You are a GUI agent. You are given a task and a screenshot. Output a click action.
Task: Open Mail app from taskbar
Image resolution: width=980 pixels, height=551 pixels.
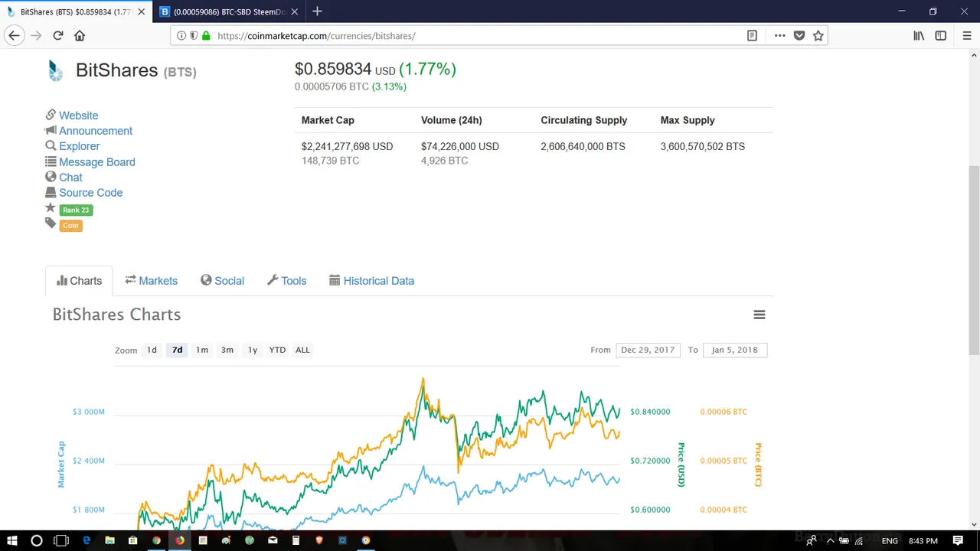pyautogui.click(x=273, y=540)
